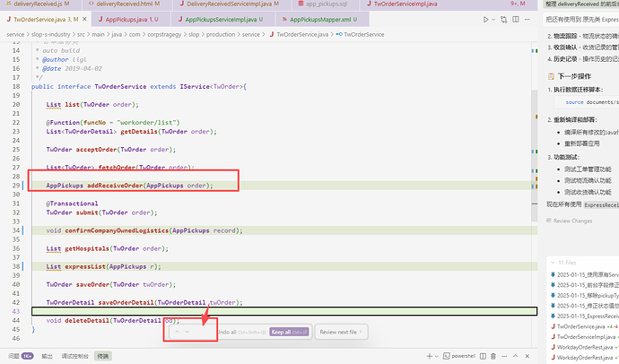This screenshot has height=364, width=619.
Task: Click the acceptOrder method name
Action: (x=96, y=150)
